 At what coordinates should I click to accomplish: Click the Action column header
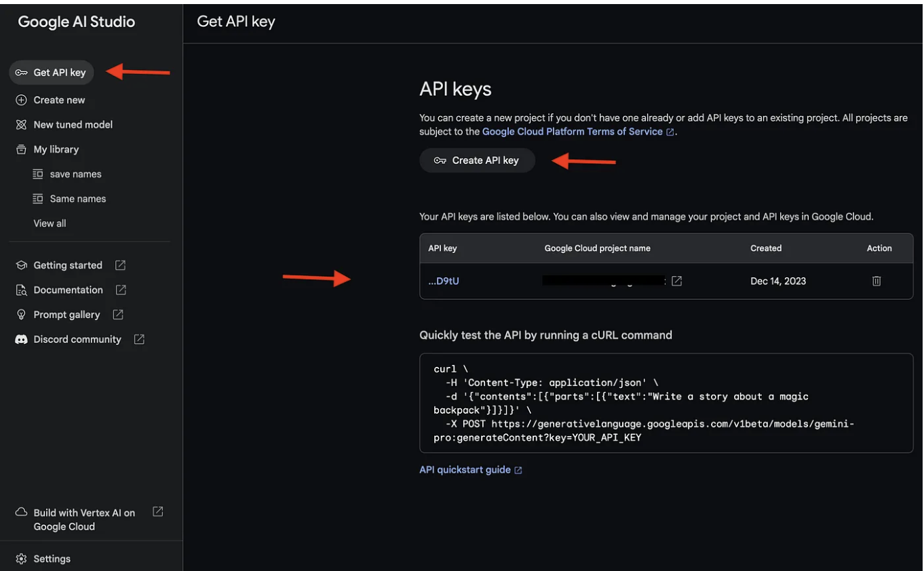click(879, 248)
